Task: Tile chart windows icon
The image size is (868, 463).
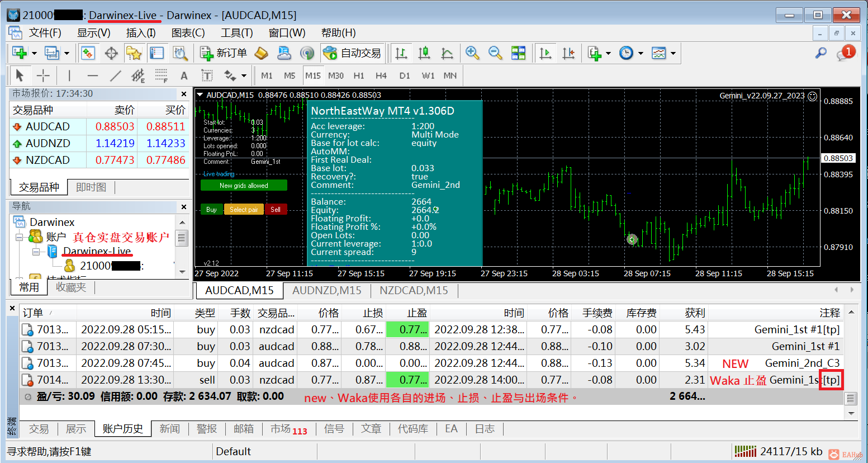Action: click(519, 53)
